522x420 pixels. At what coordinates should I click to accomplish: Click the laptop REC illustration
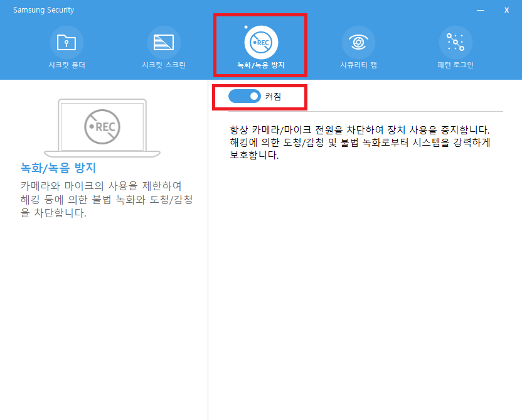click(102, 128)
